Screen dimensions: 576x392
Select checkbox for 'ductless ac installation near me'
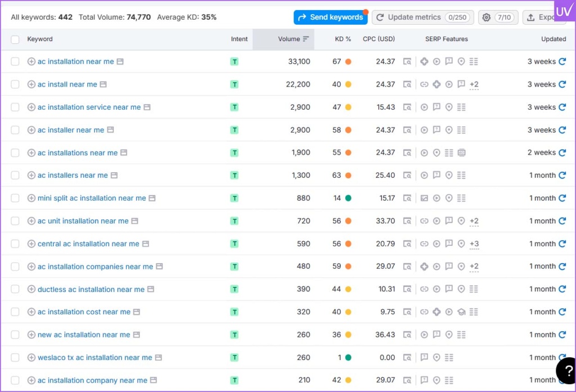[15, 289]
